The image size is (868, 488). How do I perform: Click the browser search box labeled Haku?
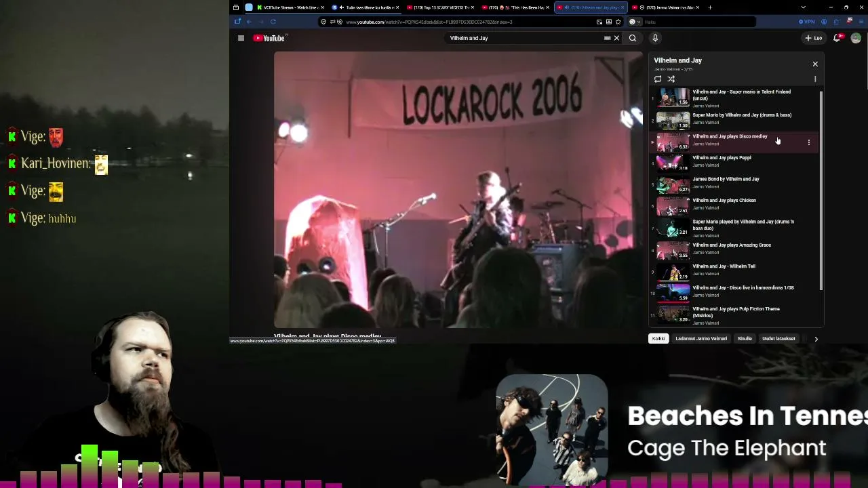point(698,22)
